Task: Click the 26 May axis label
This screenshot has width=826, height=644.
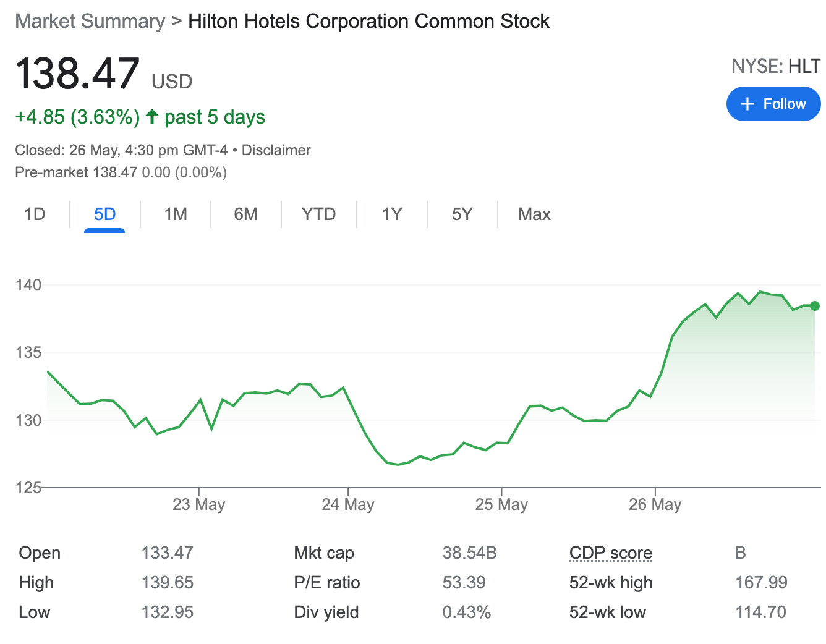Action: [x=655, y=504]
